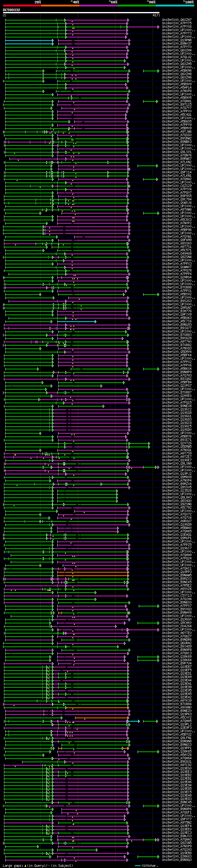Select the label UniRef100_B9RW67
The width and height of the screenshot is (197, 868).
point(177,159)
